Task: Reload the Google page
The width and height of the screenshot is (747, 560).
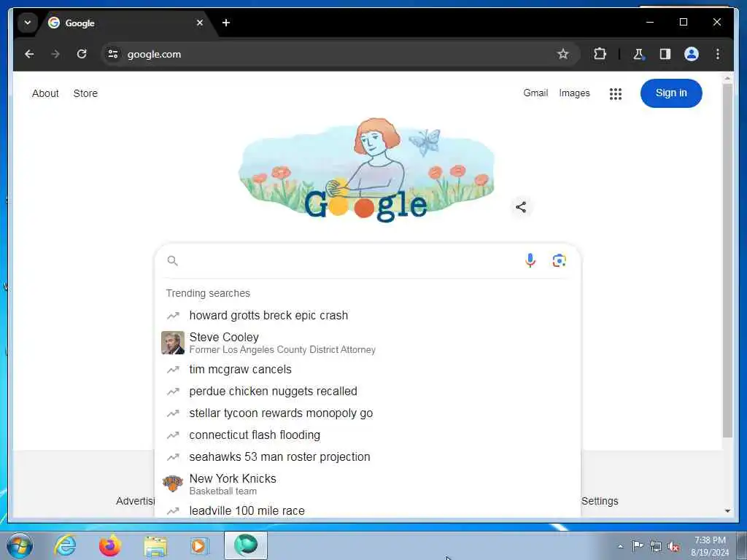Action: click(x=82, y=54)
